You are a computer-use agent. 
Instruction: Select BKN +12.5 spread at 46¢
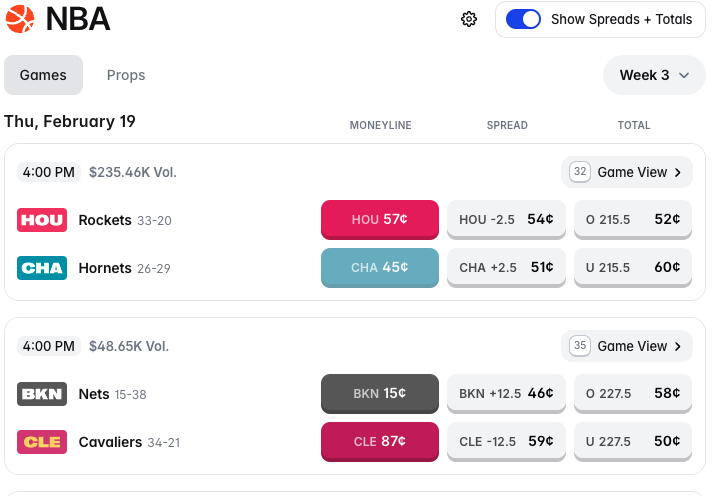click(x=506, y=394)
